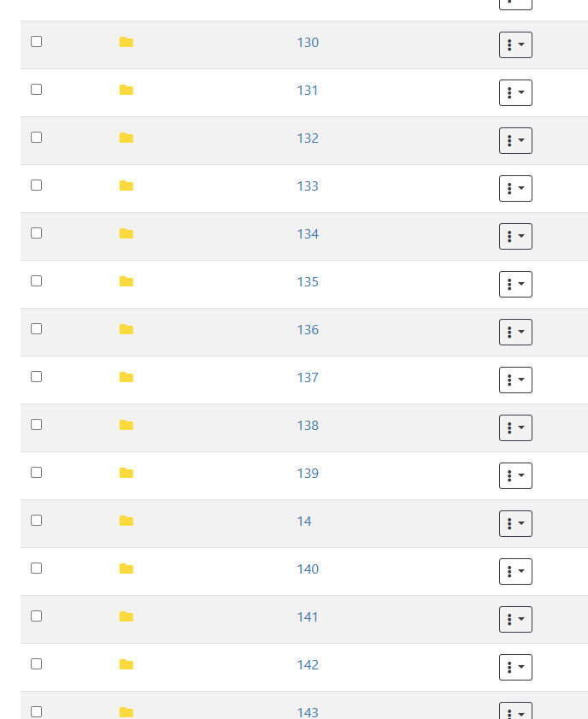Open the actions dropdown for folder 133
588x719 pixels.
(x=515, y=188)
